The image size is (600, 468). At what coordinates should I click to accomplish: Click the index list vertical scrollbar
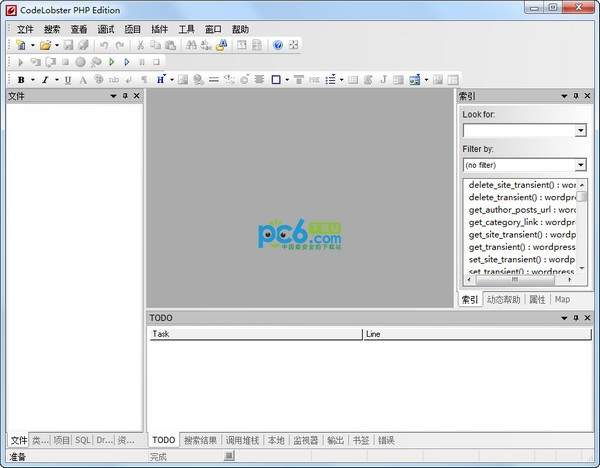tap(581, 240)
